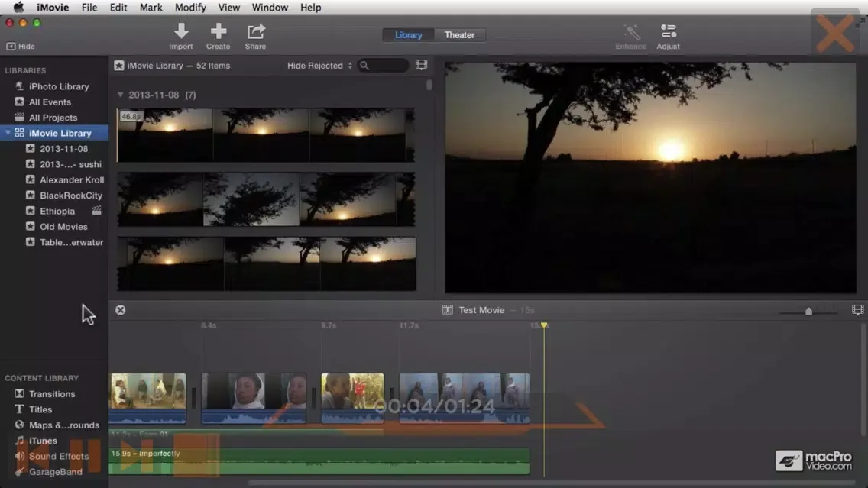Open the Help menu
The height and width of the screenshot is (488, 868).
[x=310, y=7]
